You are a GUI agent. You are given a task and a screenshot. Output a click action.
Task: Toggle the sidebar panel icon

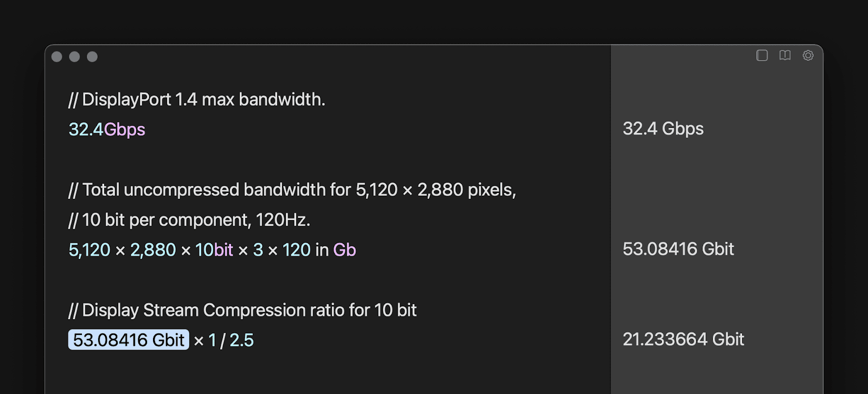[x=762, y=56]
